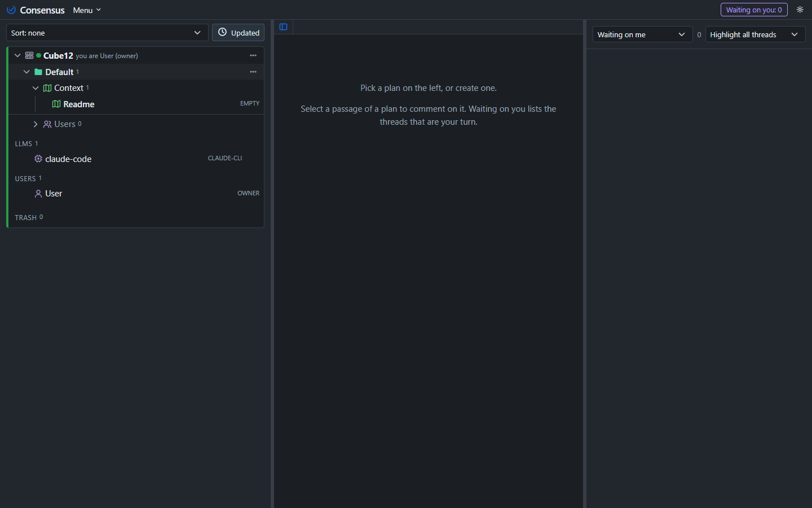The width and height of the screenshot is (812, 508).
Task: Click the Readme plan icon
Action: click(56, 104)
